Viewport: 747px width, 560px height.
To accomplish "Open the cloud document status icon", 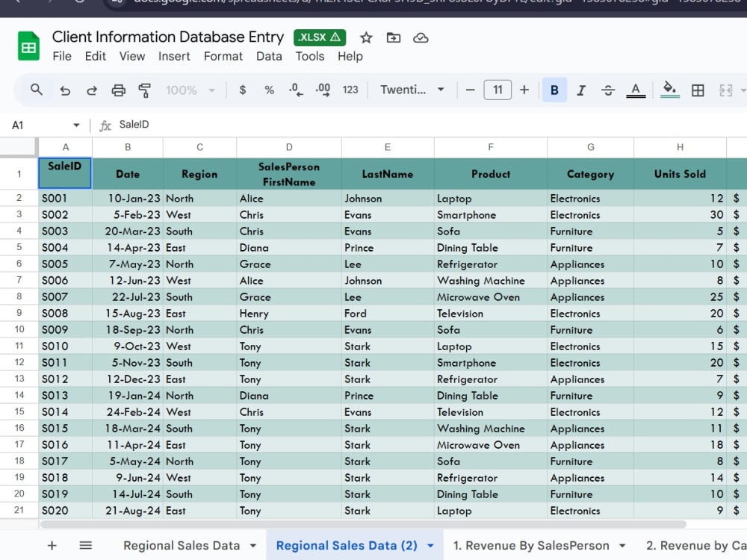I will pyautogui.click(x=421, y=37).
